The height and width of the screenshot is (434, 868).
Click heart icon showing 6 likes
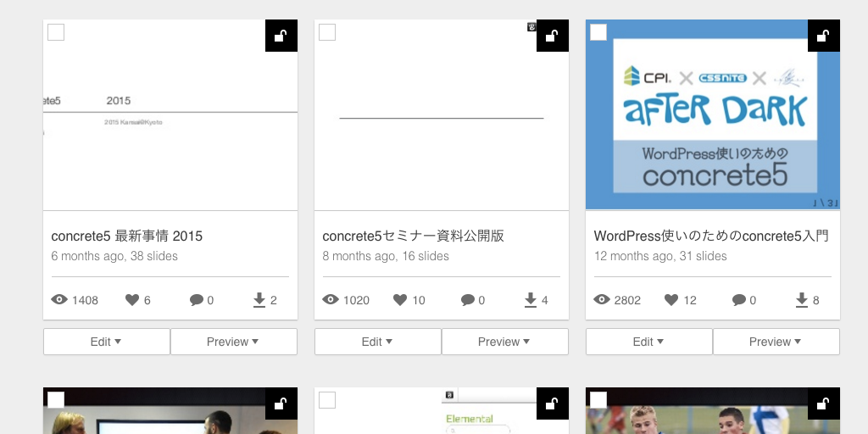[x=132, y=300]
